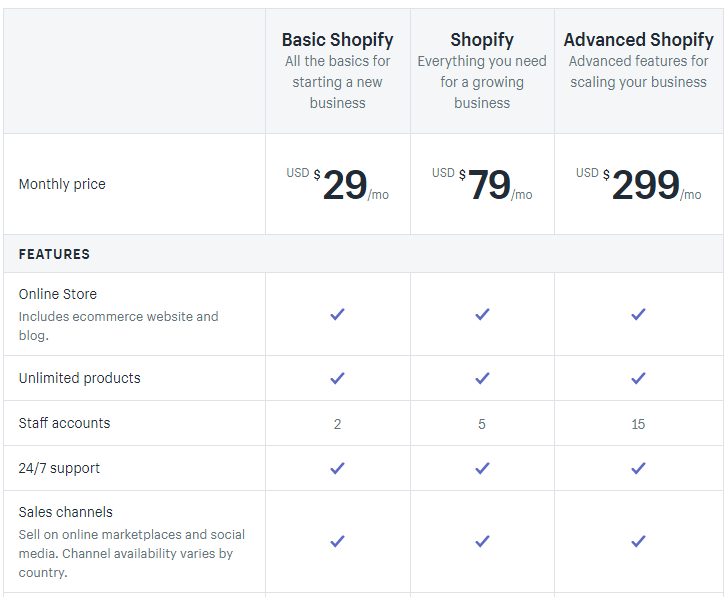The height and width of the screenshot is (597, 728).
Task: Click the FEATURES section header
Action: tap(54, 254)
